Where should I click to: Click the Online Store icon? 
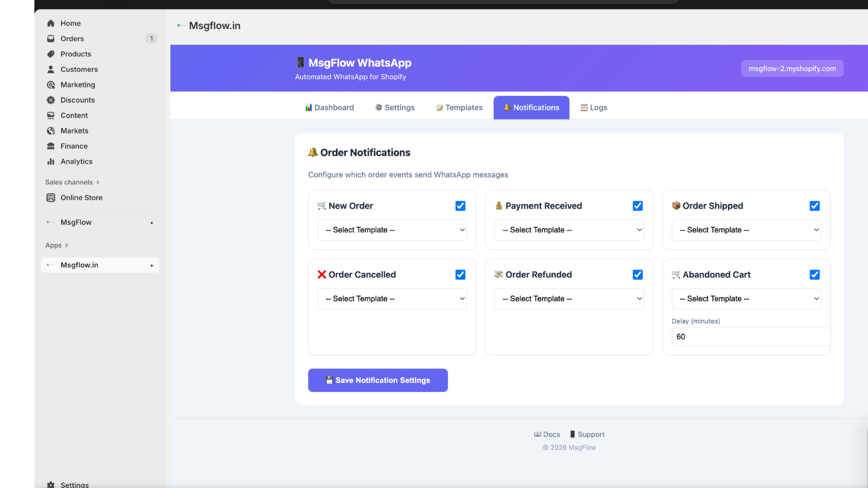50,198
